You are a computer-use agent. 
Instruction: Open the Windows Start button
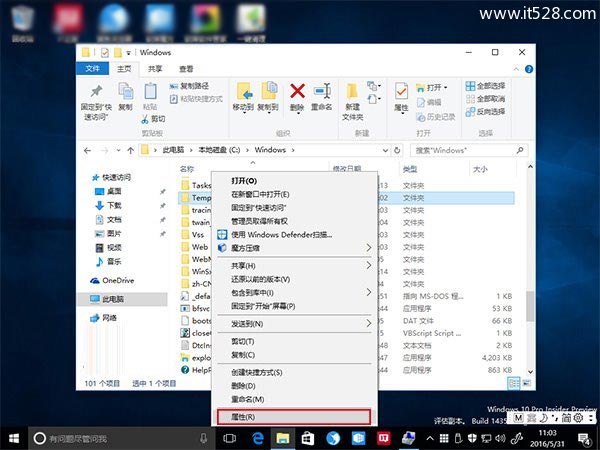coord(14,438)
